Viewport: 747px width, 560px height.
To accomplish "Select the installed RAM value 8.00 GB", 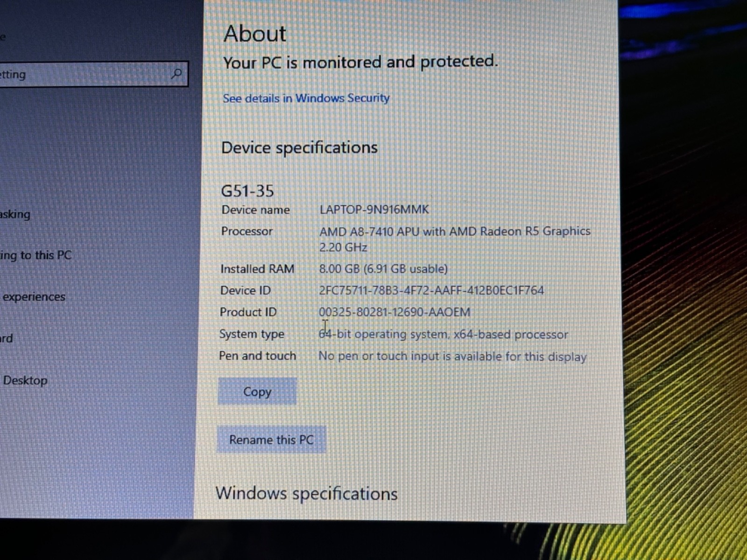I will pos(339,269).
